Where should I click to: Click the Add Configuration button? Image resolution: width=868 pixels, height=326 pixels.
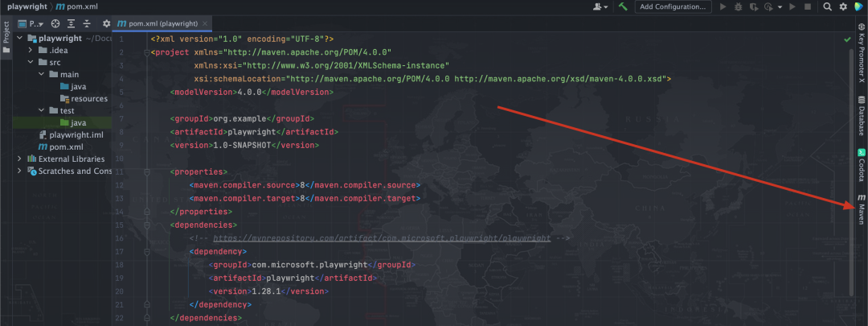(674, 6)
